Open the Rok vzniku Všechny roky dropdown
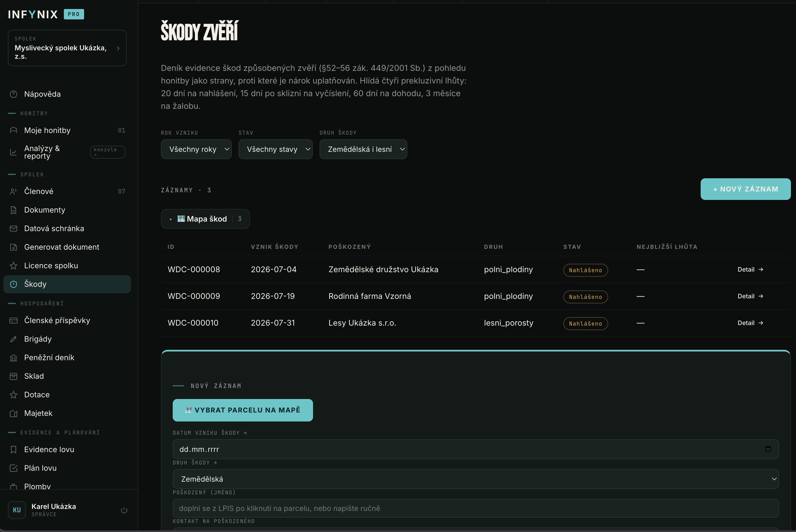 196,149
